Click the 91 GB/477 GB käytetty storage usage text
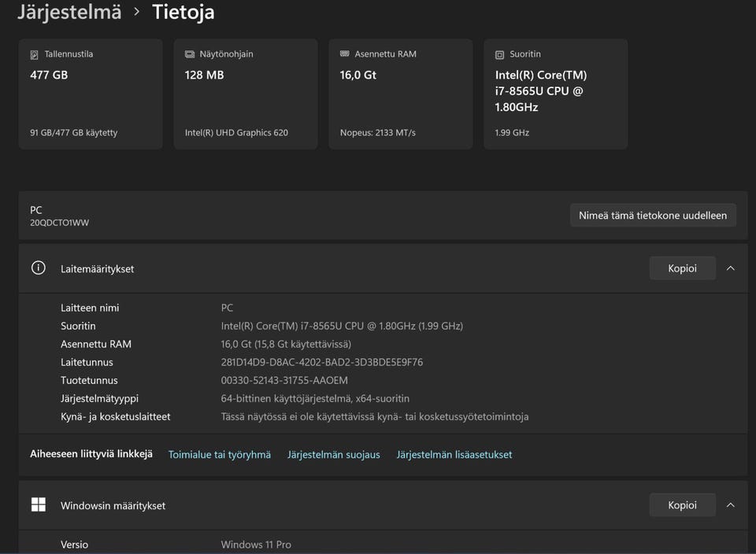This screenshot has height=554, width=756. 73,133
